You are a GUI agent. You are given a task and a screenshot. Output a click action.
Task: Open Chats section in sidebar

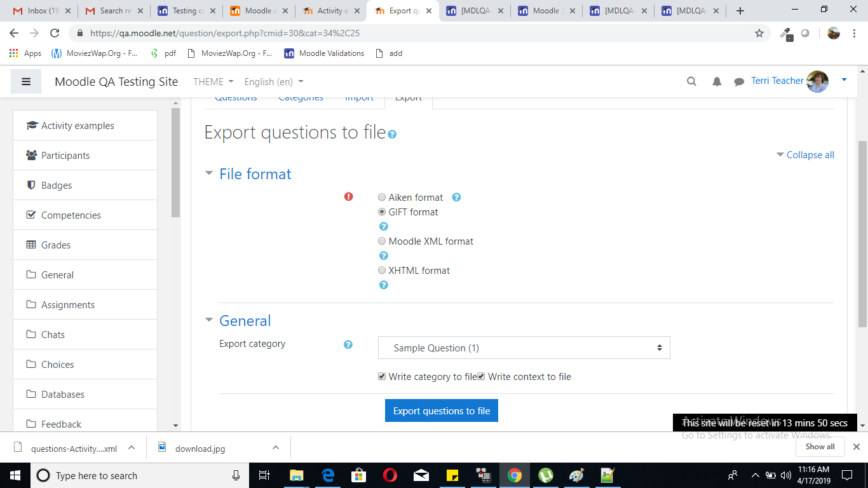pos(85,335)
